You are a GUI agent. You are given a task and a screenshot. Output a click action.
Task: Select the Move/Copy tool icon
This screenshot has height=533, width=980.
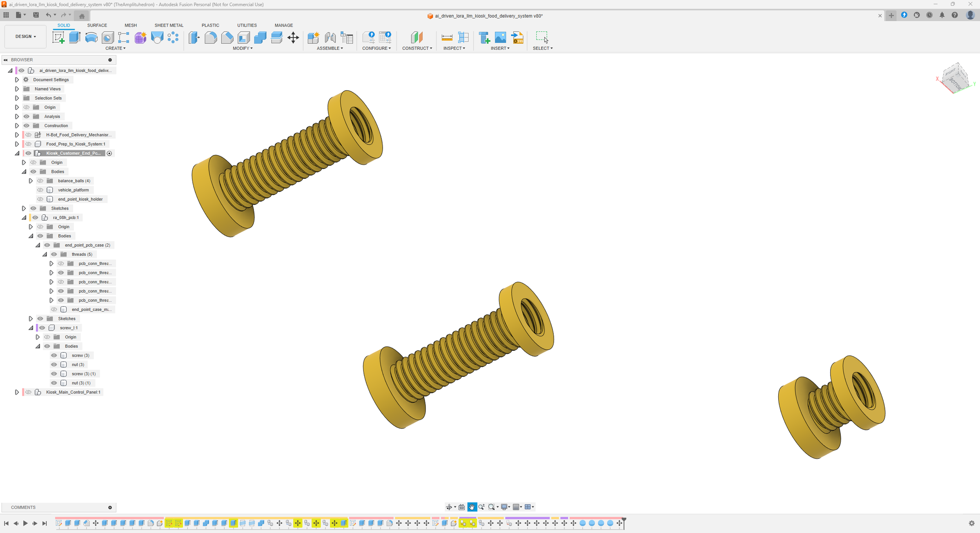(x=293, y=38)
